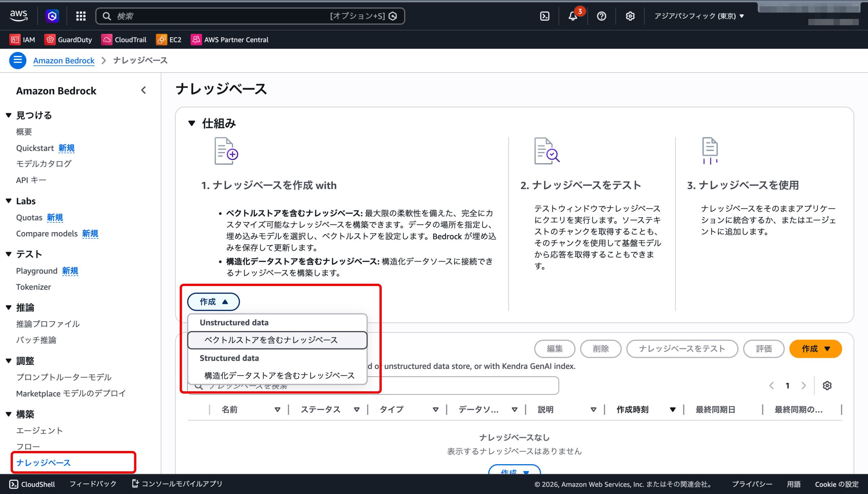Collapse the 仕組み section

click(x=192, y=123)
